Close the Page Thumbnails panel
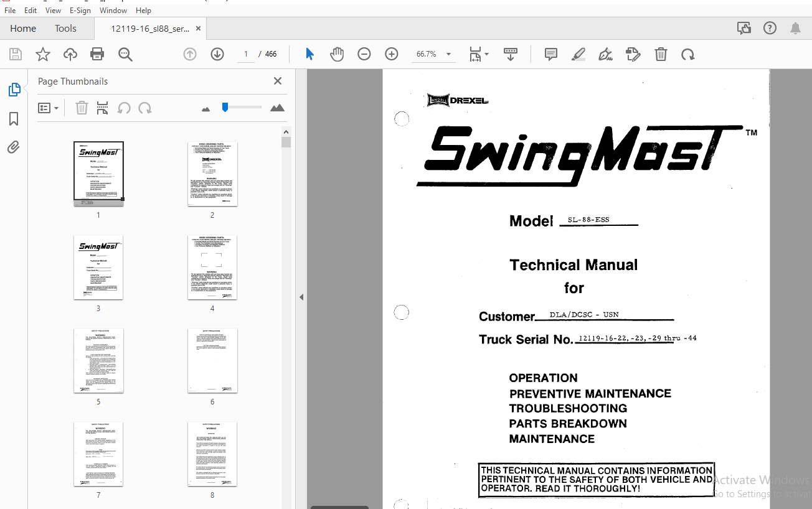 tap(278, 81)
